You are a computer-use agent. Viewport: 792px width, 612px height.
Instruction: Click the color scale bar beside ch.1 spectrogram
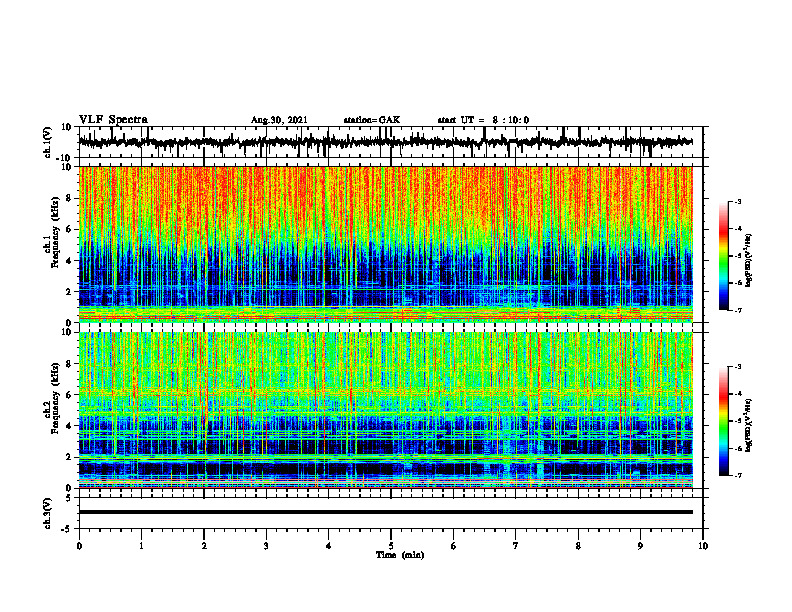click(x=723, y=256)
